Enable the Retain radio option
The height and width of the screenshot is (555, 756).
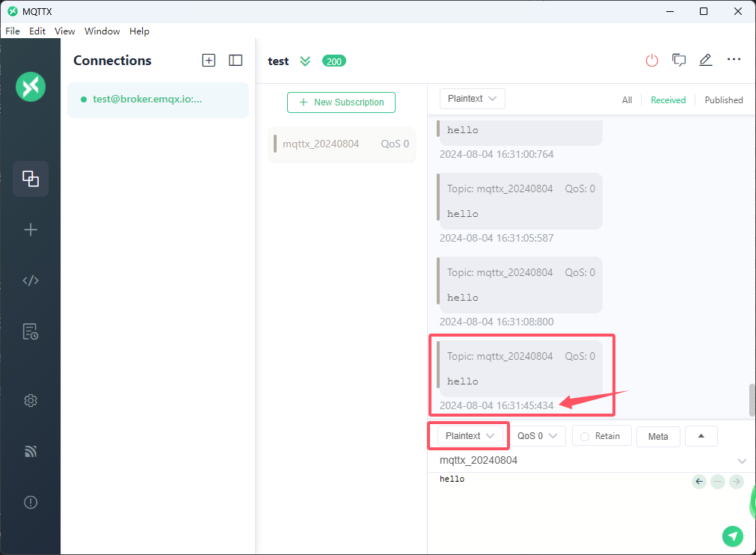(601, 436)
